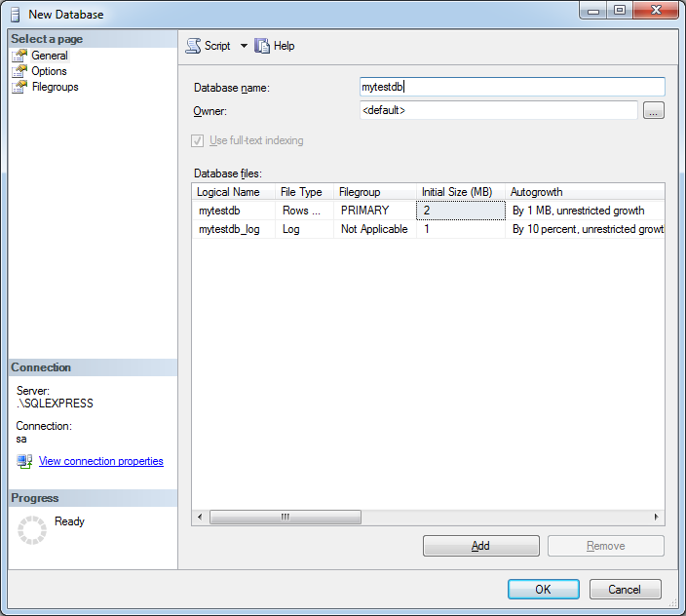Toggle Use full-text indexing checkbox
Viewport: 686px width, 616px height.
197,140
